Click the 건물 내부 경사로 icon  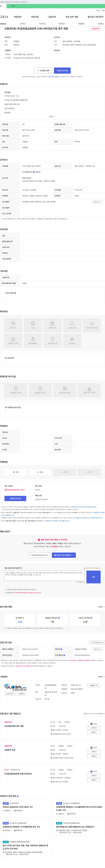tap(89, 390)
